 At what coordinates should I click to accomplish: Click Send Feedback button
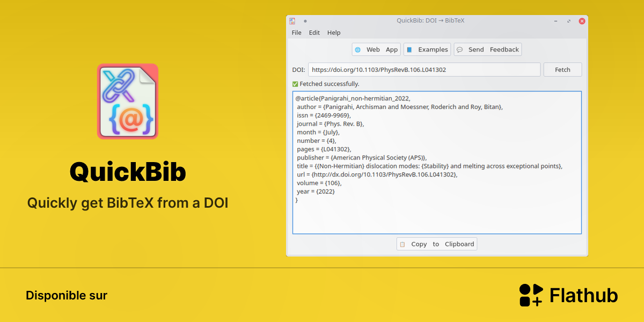point(488,49)
